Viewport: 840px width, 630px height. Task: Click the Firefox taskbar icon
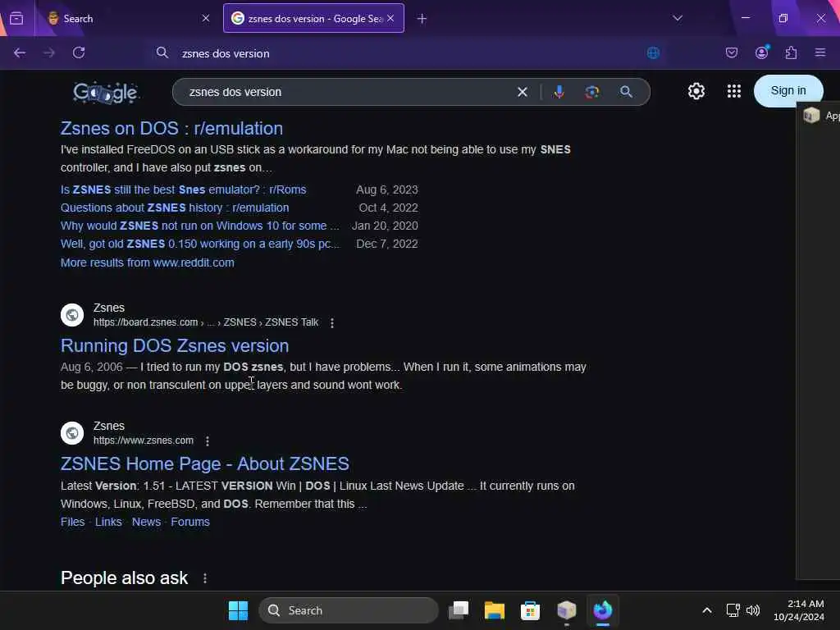coord(603,610)
